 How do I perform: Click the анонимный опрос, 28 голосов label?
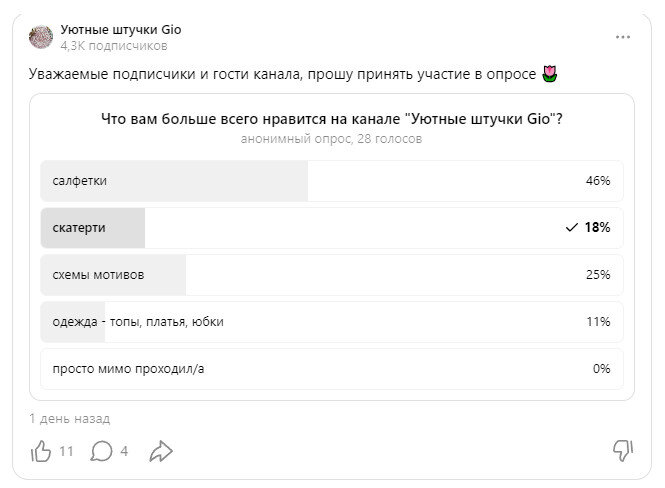(332, 139)
